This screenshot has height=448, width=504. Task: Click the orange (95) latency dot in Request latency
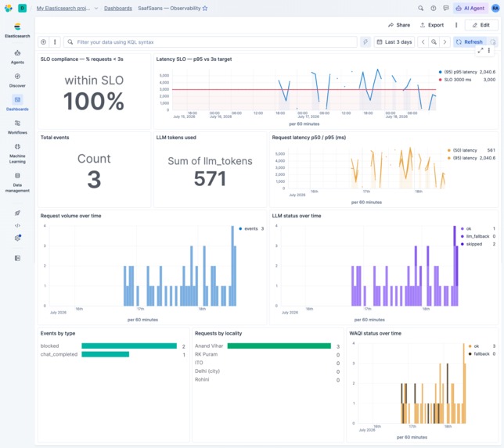(449, 158)
